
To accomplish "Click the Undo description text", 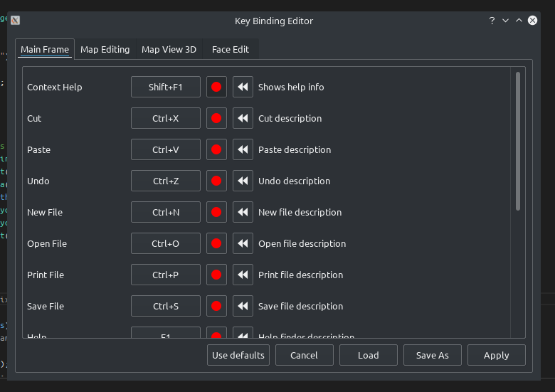I will [x=294, y=181].
